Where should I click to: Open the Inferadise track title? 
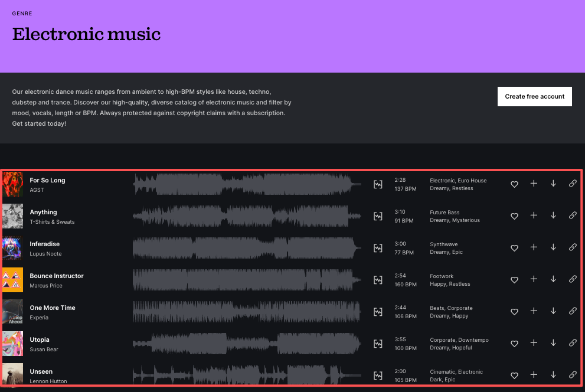[44, 244]
